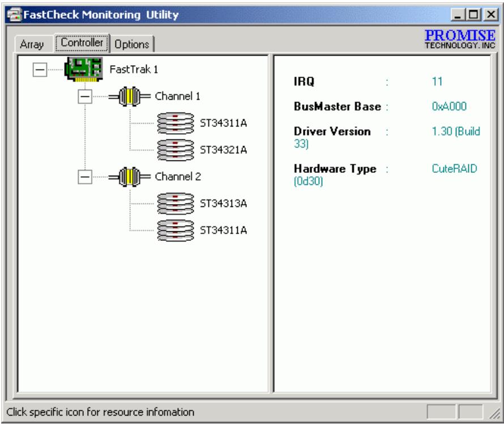Close the FastCheck Monitoring Utility window

tap(491, 15)
